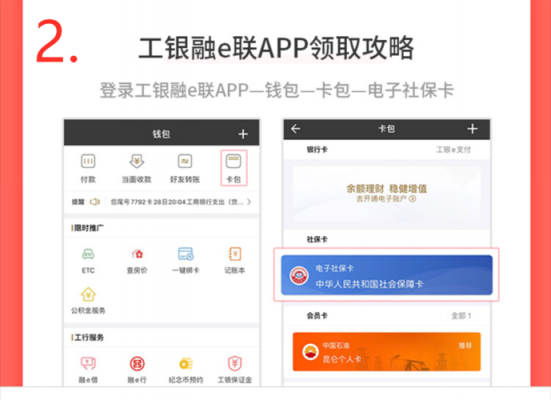Open the 去开通电子账户 arrow link
The width and height of the screenshot is (551, 400).
pyautogui.click(x=386, y=199)
